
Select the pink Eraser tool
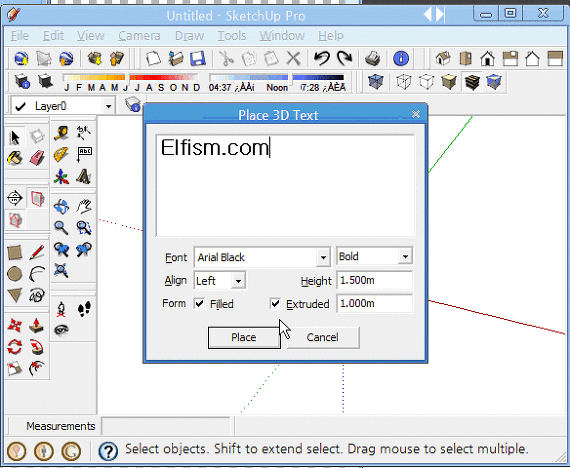[x=37, y=159]
